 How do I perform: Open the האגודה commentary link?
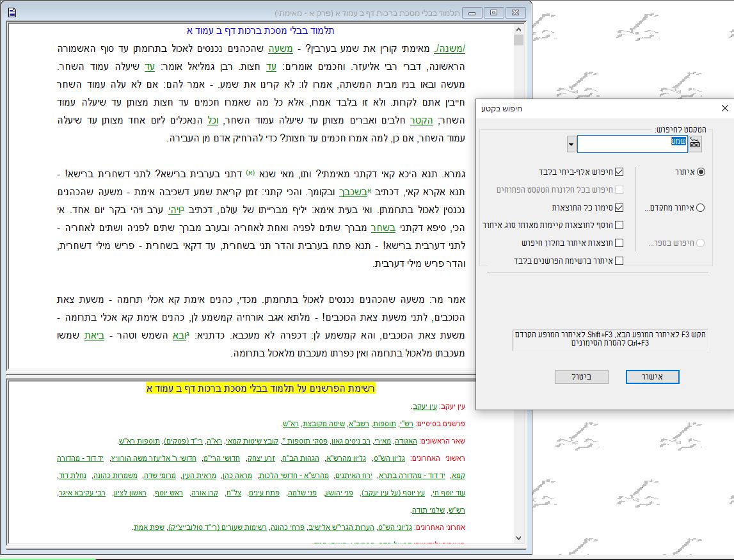pyautogui.click(x=405, y=441)
